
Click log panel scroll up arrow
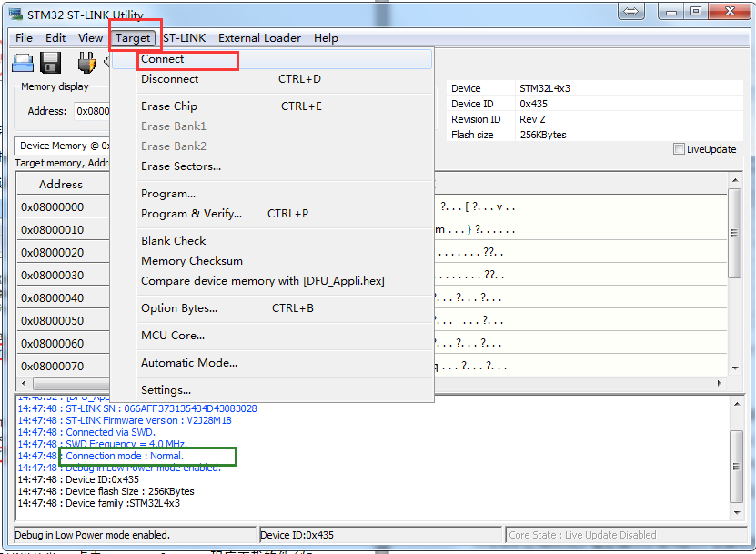tap(737, 404)
